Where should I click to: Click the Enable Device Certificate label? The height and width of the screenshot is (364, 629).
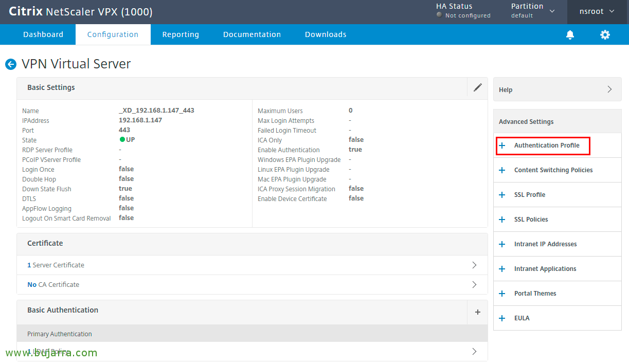[292, 199]
